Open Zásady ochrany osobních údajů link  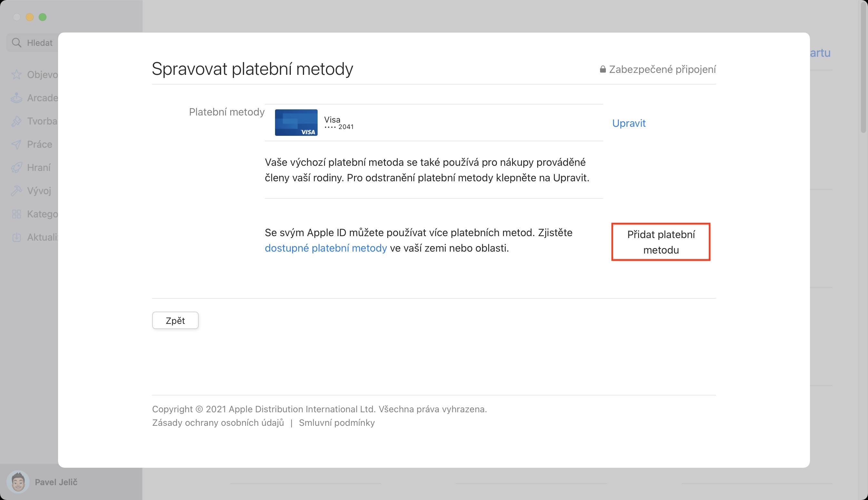pyautogui.click(x=218, y=423)
